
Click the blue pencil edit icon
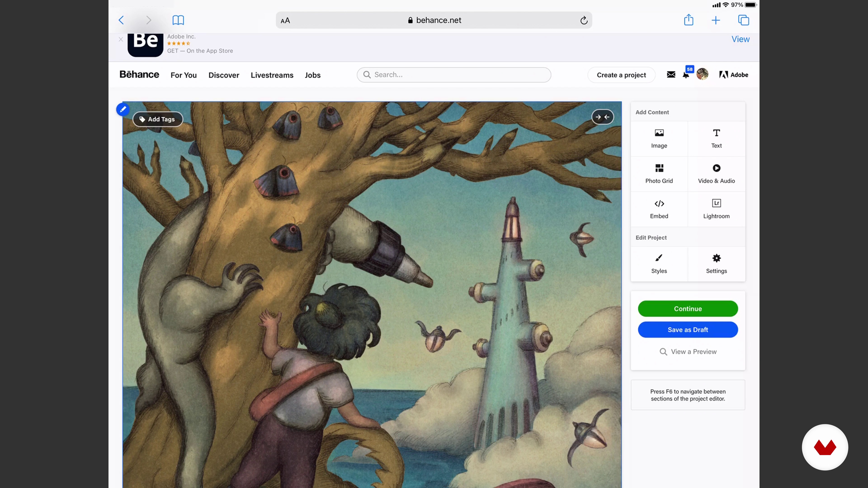coord(123,109)
